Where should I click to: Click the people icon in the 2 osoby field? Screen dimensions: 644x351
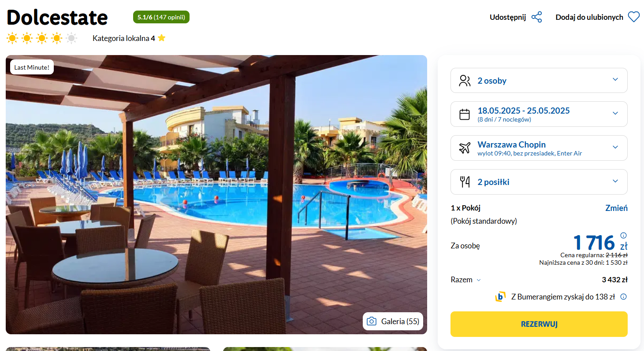click(x=465, y=81)
